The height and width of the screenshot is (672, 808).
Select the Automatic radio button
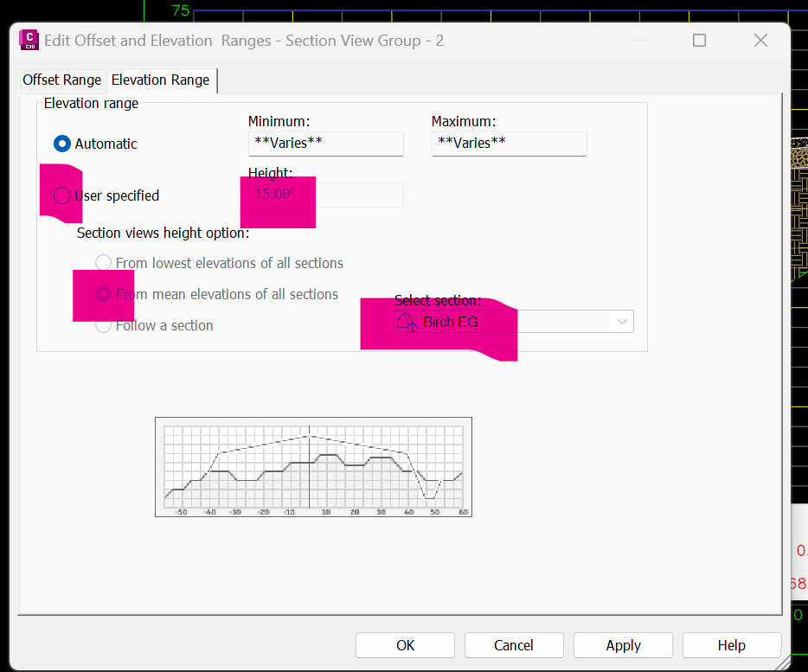point(61,144)
